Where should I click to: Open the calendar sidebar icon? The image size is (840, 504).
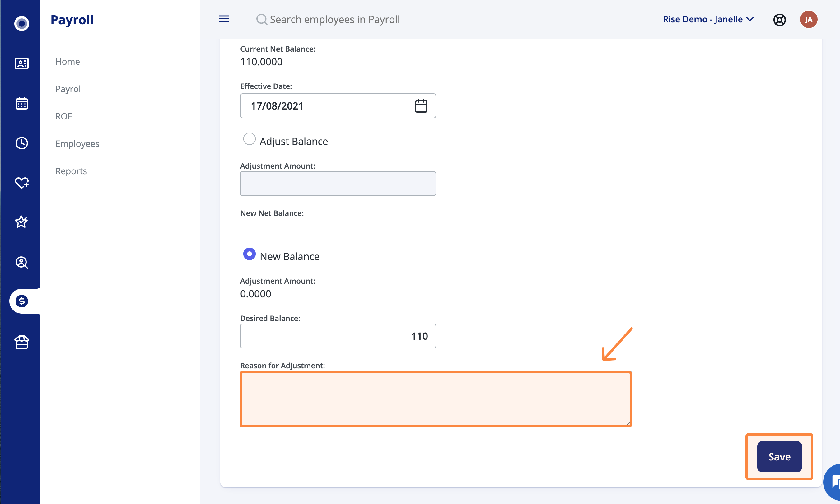tap(22, 103)
